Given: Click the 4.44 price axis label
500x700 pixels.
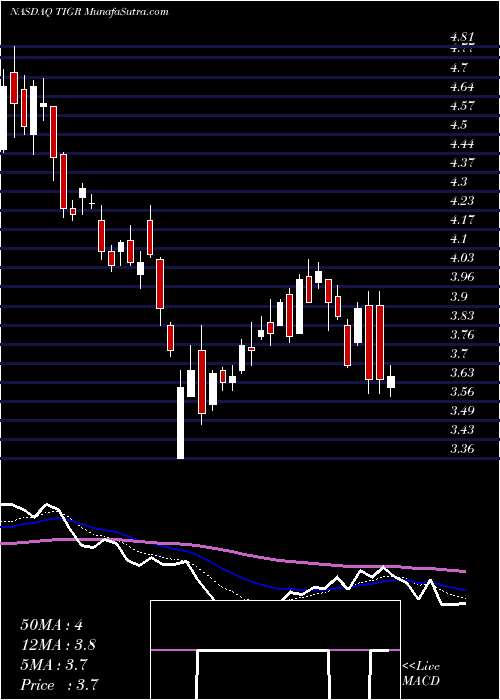Looking at the screenshot, I should click(x=462, y=144).
